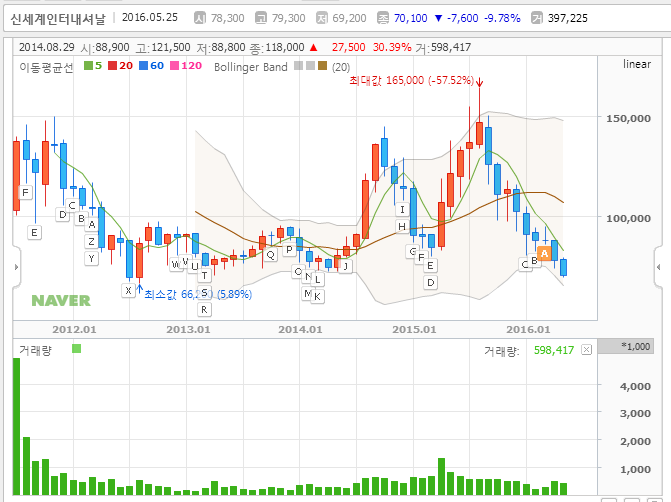Image resolution: width=671 pixels, height=502 pixels.
Task: Click the K event marker
Action: click(x=317, y=296)
